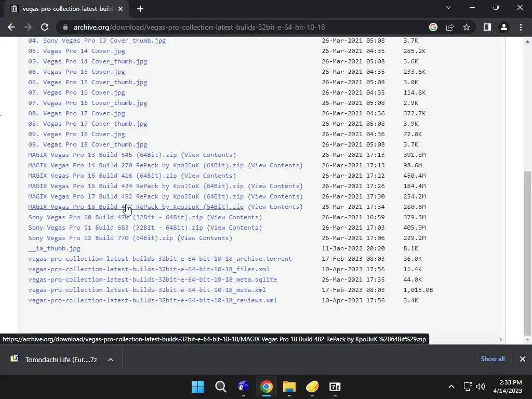Open 08. Vegas Pro 17 Cover.jpg
Screen dimensions: 532x399
(76, 113)
